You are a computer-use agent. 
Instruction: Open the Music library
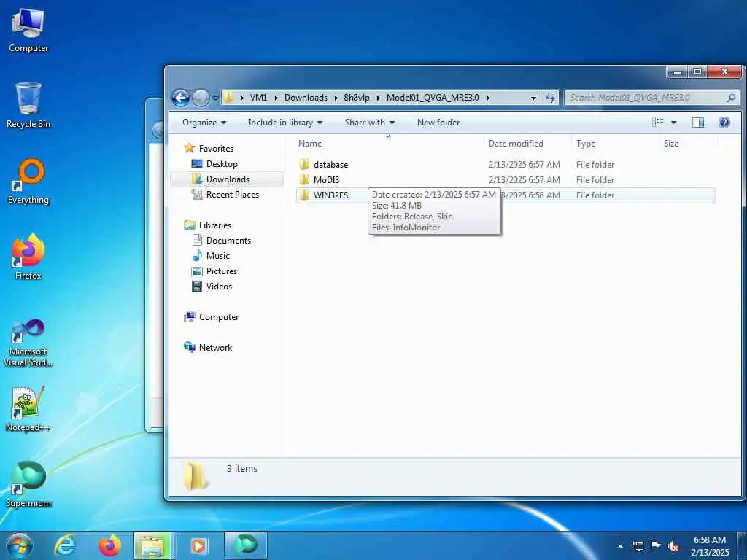[217, 256]
